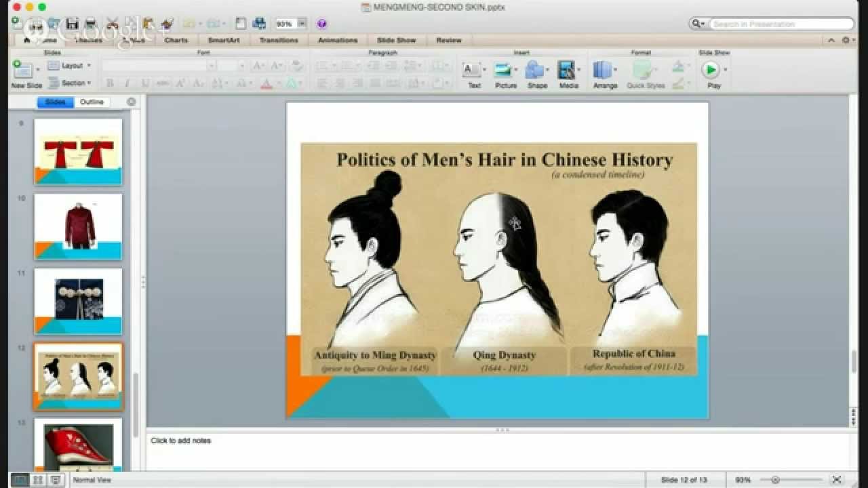Switch to slide sorter view
The height and width of the screenshot is (488, 868).
pos(38,480)
